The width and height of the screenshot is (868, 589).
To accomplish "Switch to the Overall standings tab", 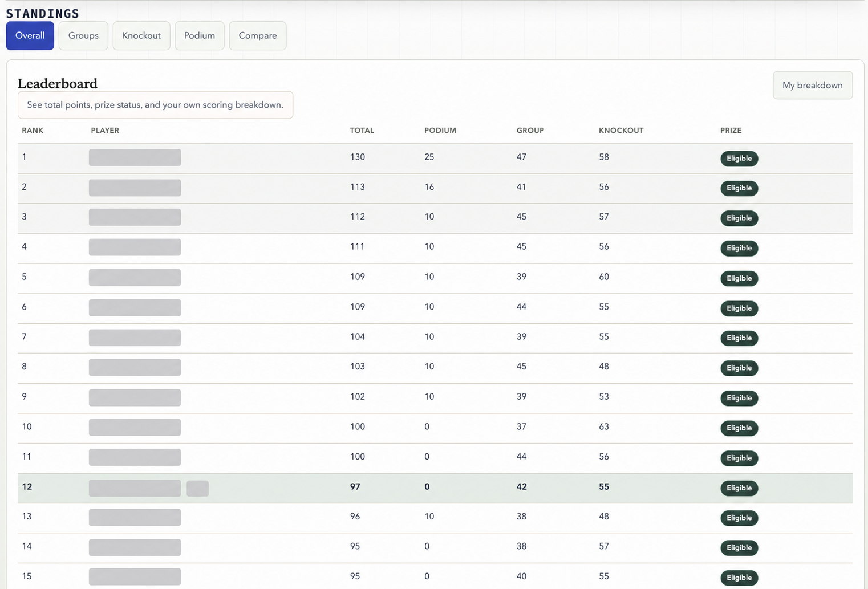I will point(30,35).
